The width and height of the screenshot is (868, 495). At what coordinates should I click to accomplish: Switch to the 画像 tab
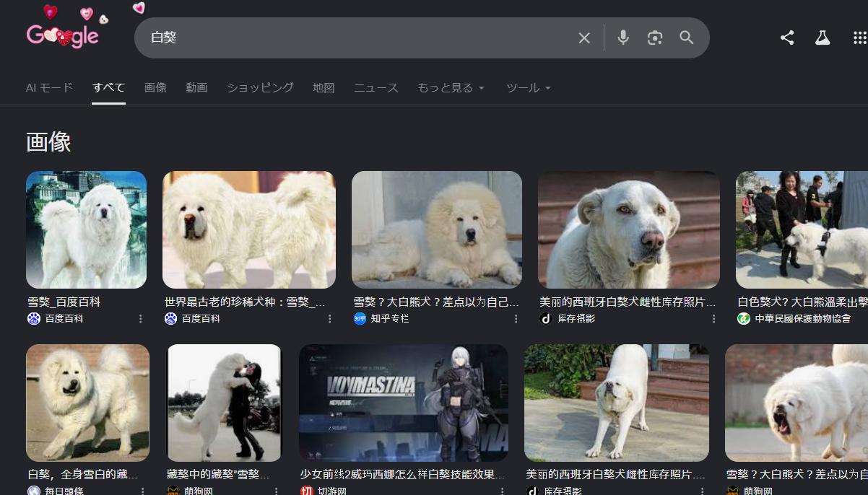tap(155, 88)
